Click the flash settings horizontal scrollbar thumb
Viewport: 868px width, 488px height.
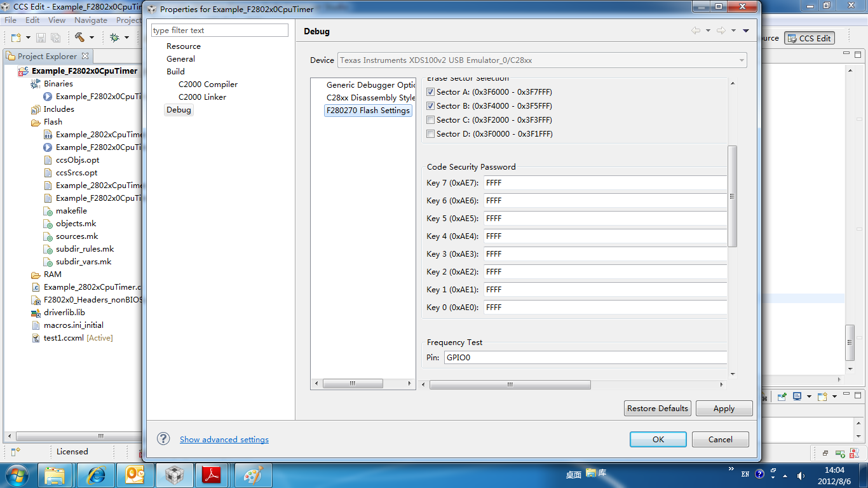click(x=510, y=384)
